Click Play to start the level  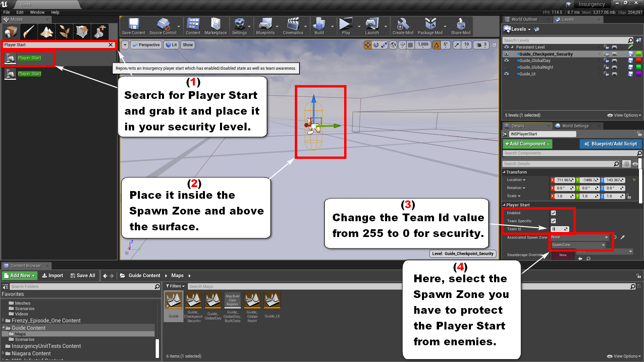click(346, 26)
